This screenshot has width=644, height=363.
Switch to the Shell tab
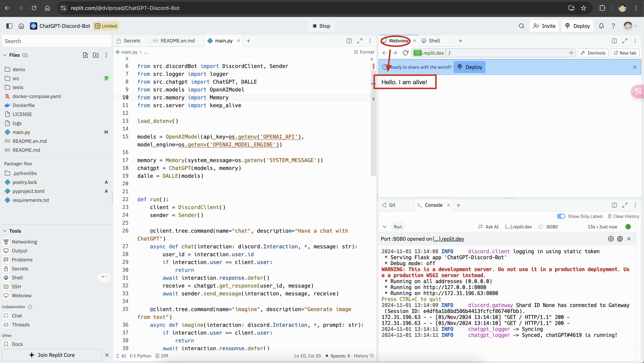coord(434,41)
